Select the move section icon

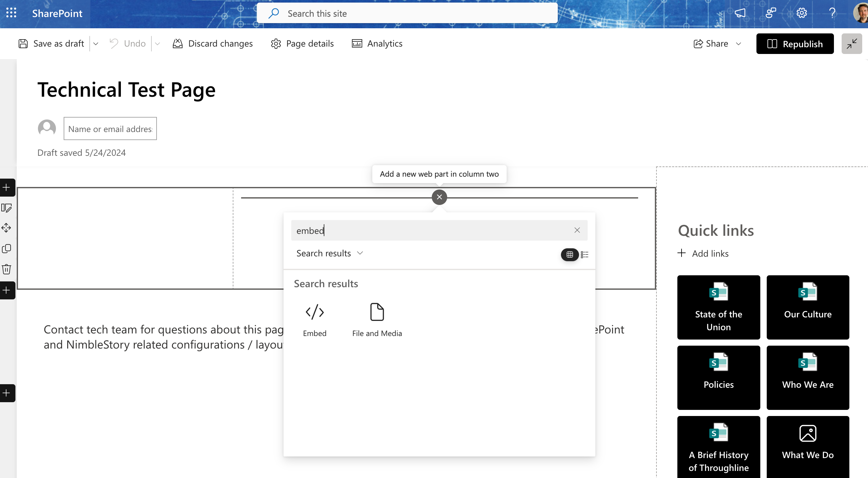click(x=6, y=228)
